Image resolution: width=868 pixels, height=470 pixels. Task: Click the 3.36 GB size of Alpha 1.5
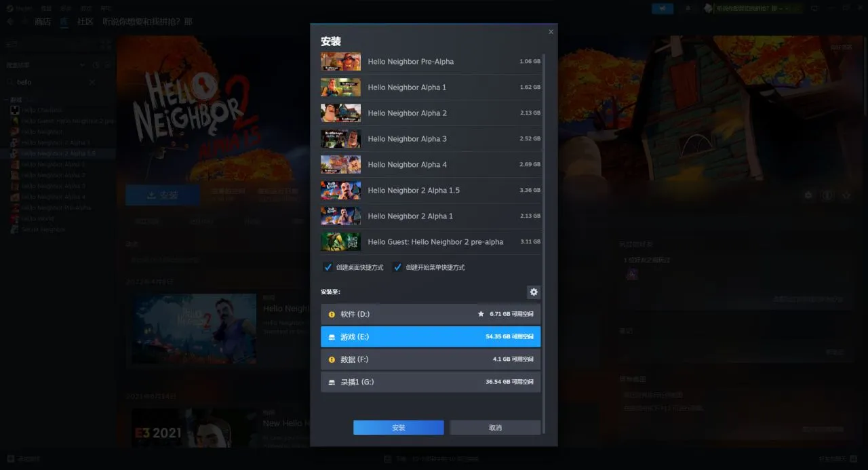(x=530, y=190)
